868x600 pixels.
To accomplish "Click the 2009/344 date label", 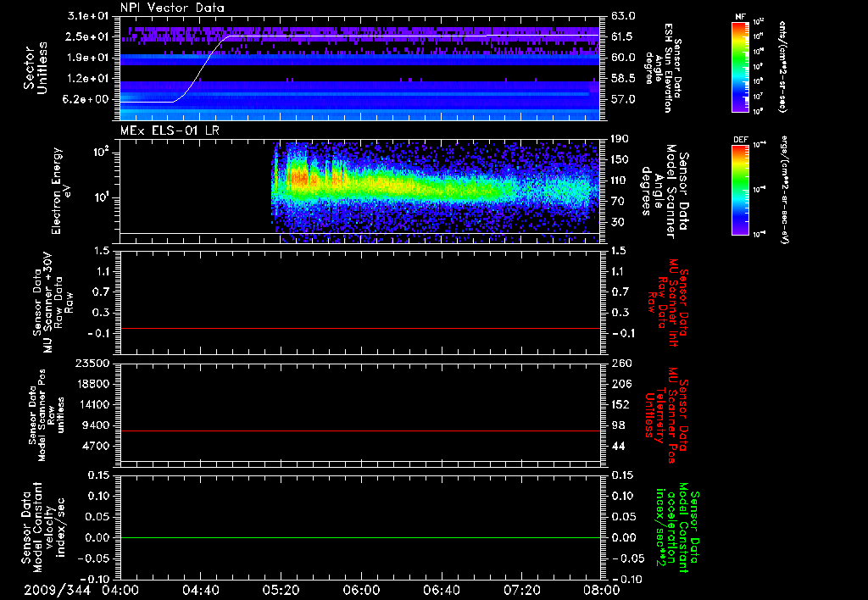I will [56, 590].
